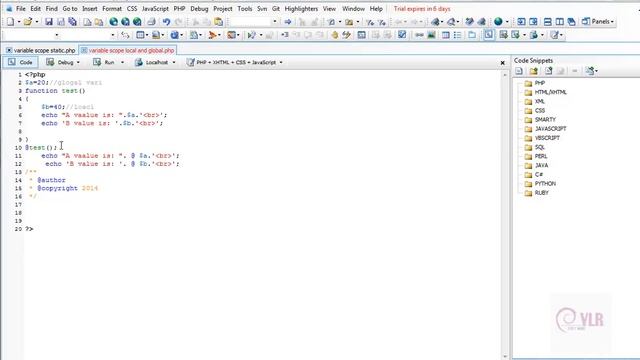Save the current file with floppy icon
Screen dimensions: 640x360
pyautogui.click(x=49, y=22)
